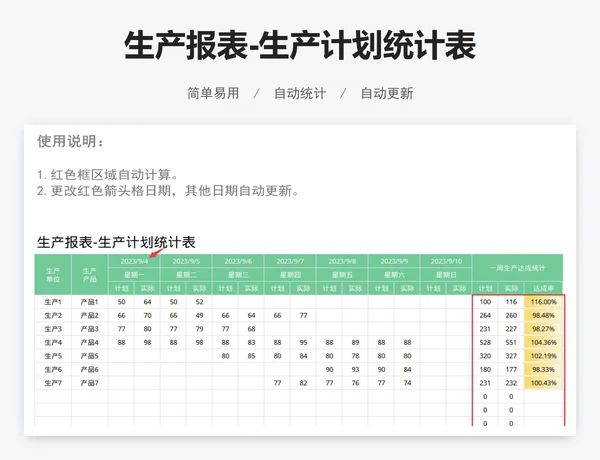Select the 2023/9/9 date header
The image size is (600, 460).
[394, 261]
